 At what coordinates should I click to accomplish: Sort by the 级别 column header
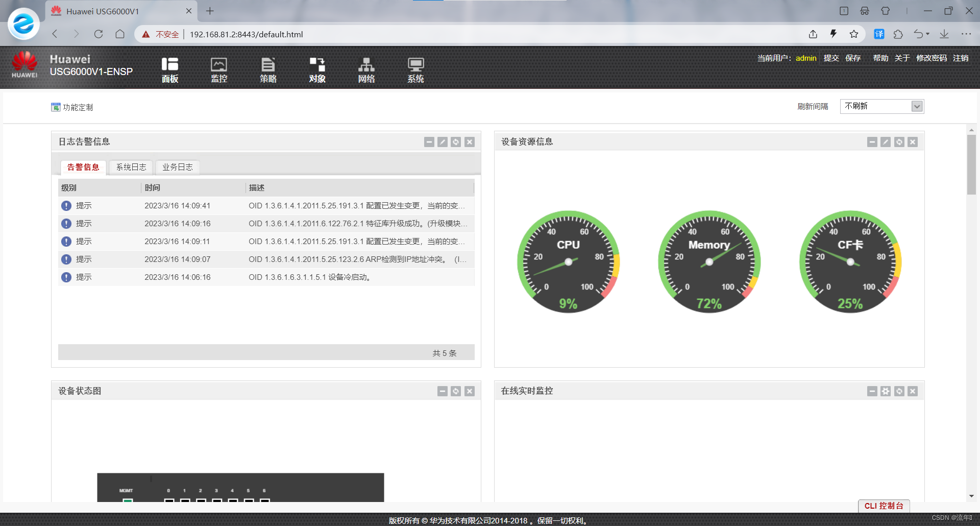100,188
